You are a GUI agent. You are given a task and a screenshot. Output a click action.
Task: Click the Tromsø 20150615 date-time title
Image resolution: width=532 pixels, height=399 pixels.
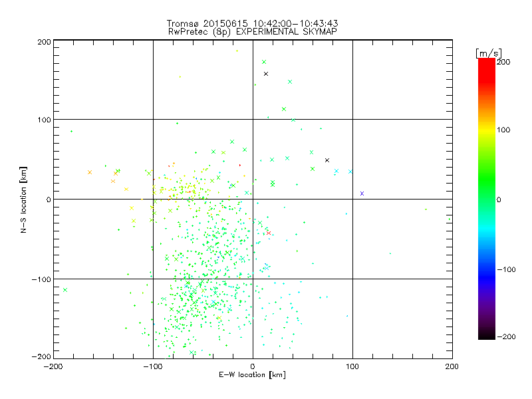pos(252,23)
